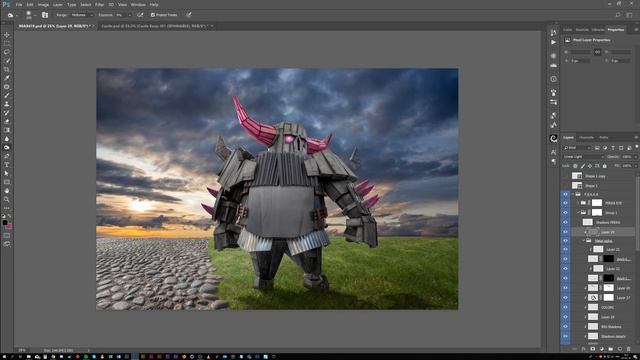The width and height of the screenshot is (640, 360).
Task: Click the Shape 1 layer thumbnail
Action: coord(577,185)
